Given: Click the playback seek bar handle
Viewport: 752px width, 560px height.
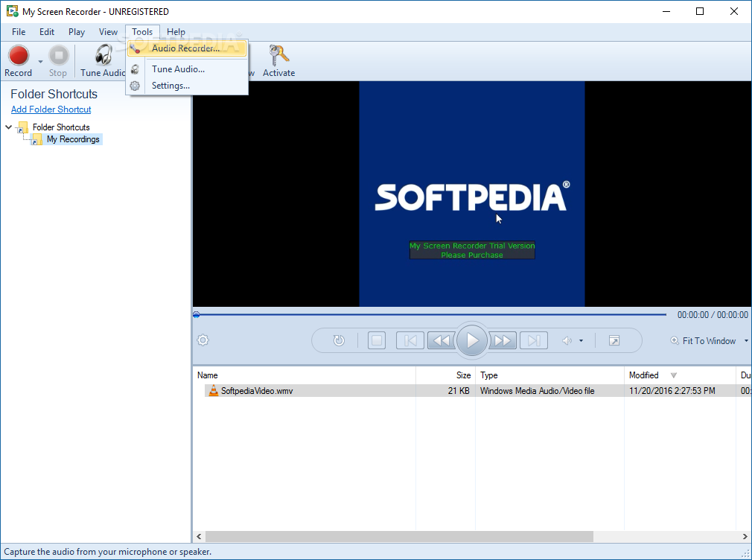Looking at the screenshot, I should [196, 315].
